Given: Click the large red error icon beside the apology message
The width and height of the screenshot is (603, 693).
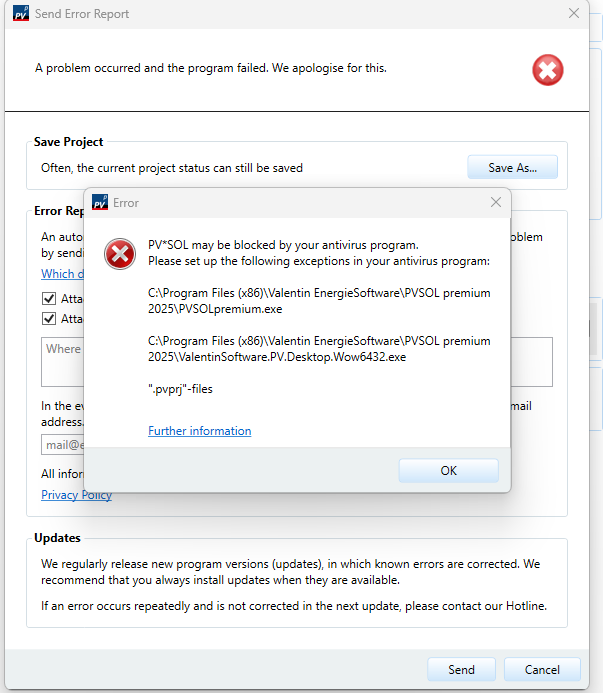Looking at the screenshot, I should tap(548, 70).
